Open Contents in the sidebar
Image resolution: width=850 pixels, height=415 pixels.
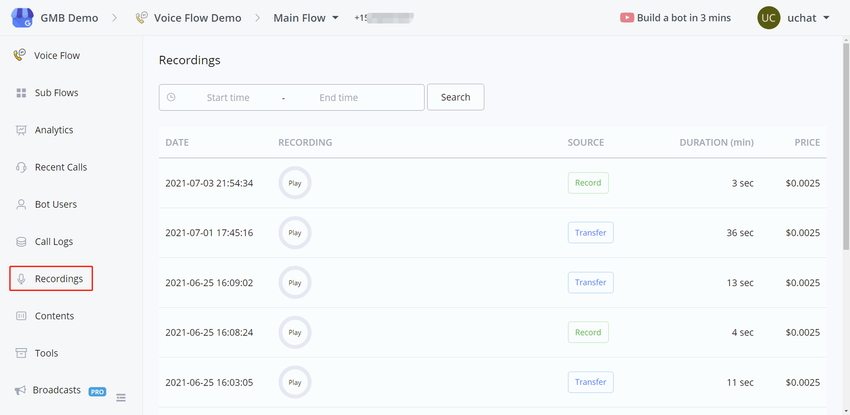tap(54, 316)
